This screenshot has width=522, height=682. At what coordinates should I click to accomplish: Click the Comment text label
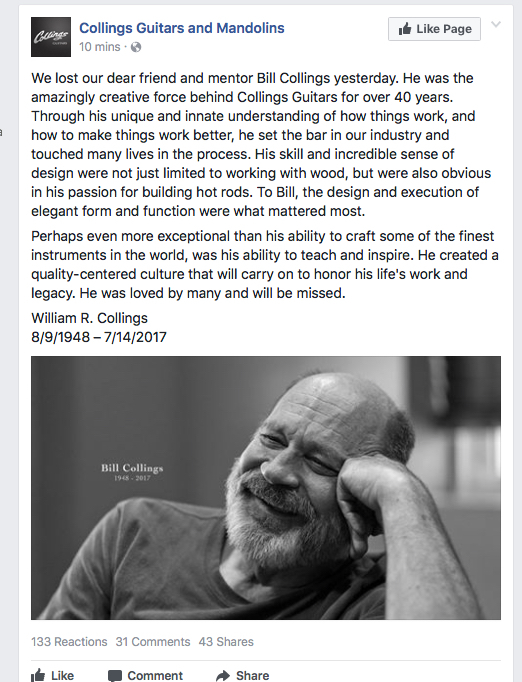[155, 675]
